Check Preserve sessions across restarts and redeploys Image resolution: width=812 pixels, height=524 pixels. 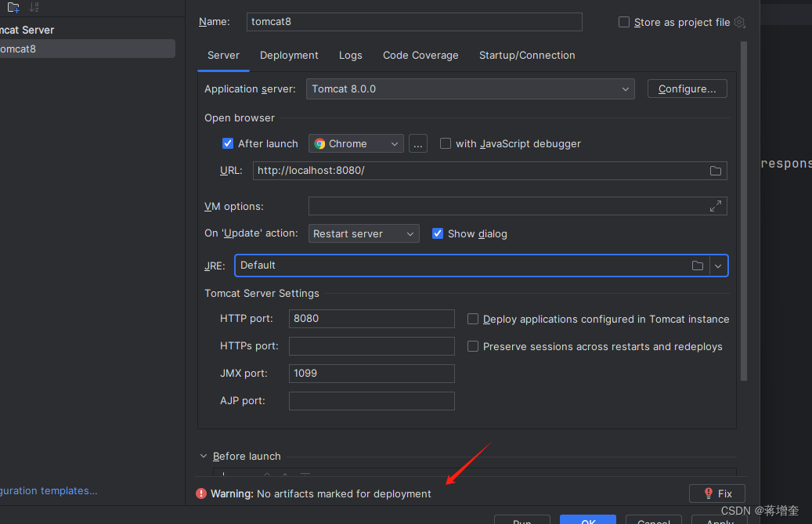(473, 346)
